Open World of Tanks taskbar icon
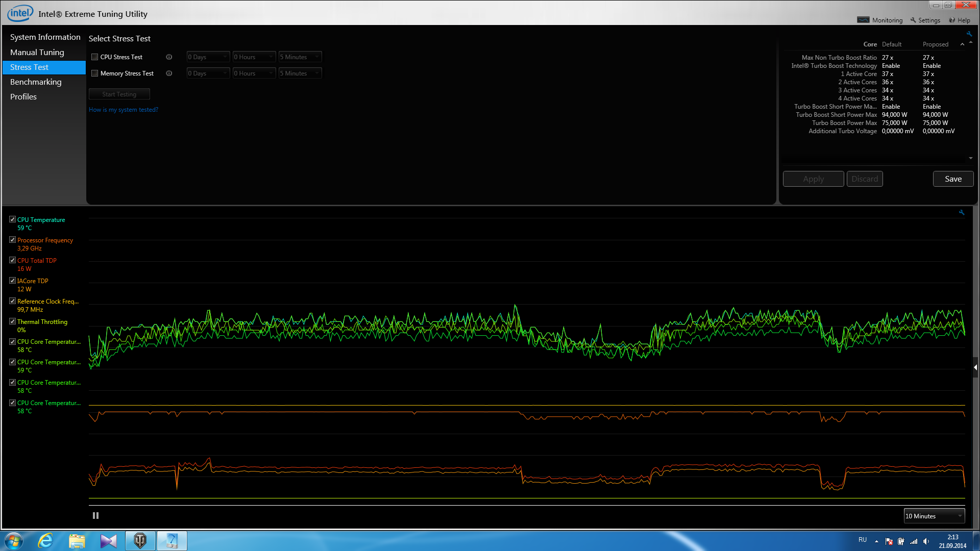980x551 pixels. 140,541
